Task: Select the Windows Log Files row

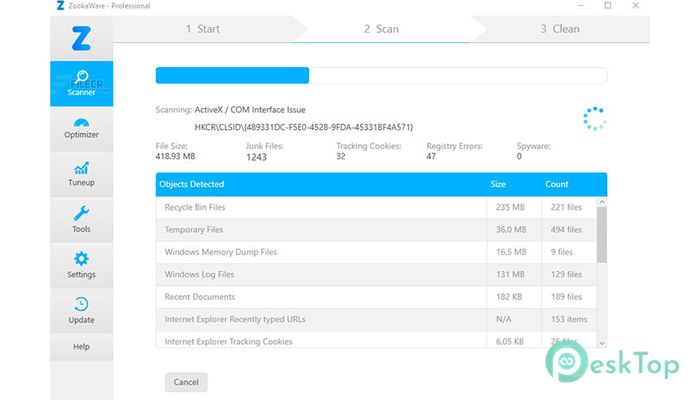Action: (376, 274)
